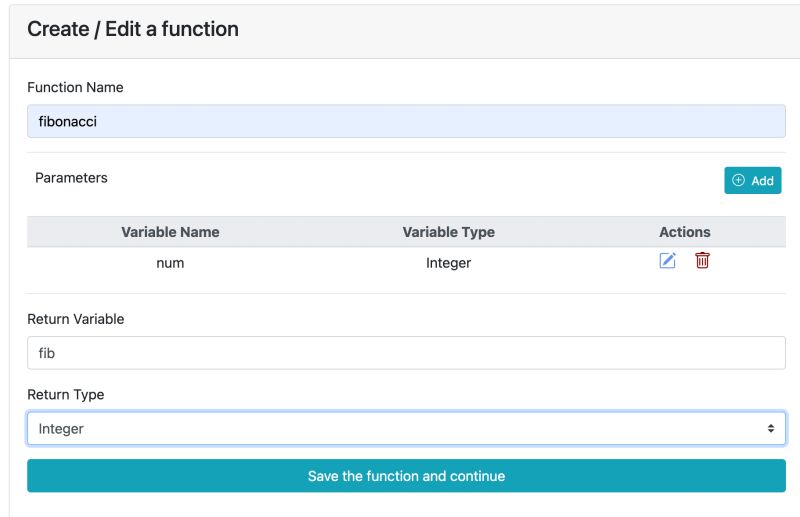Click the Return Type select arrows
800x517 pixels.
(770, 428)
